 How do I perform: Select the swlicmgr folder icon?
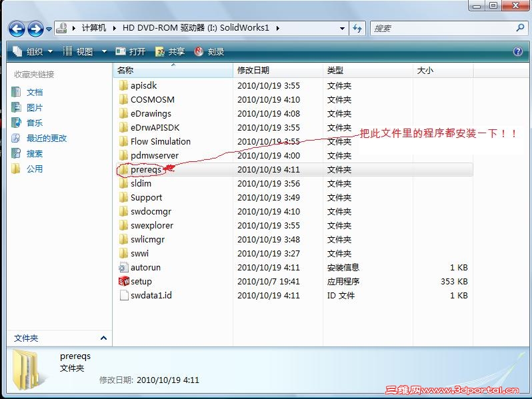(123, 239)
